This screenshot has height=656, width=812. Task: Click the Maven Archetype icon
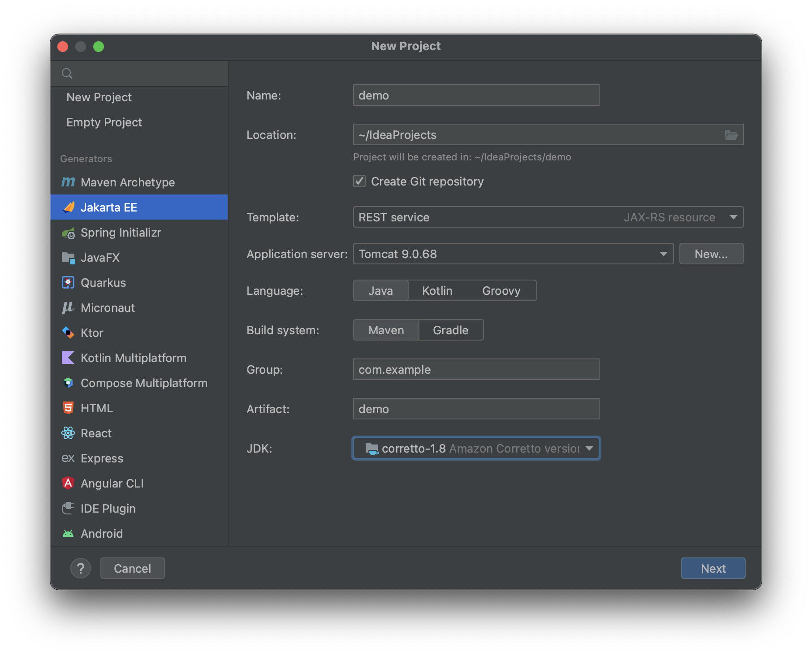point(68,182)
